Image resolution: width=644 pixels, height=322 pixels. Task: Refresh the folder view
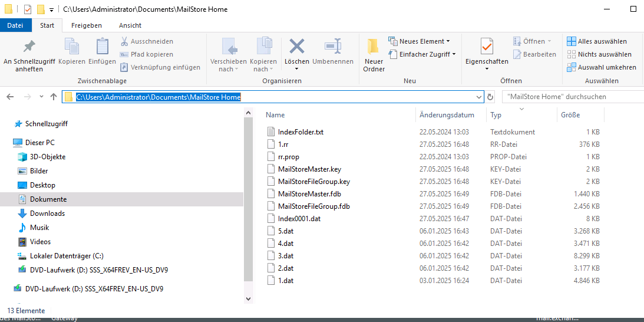click(490, 97)
